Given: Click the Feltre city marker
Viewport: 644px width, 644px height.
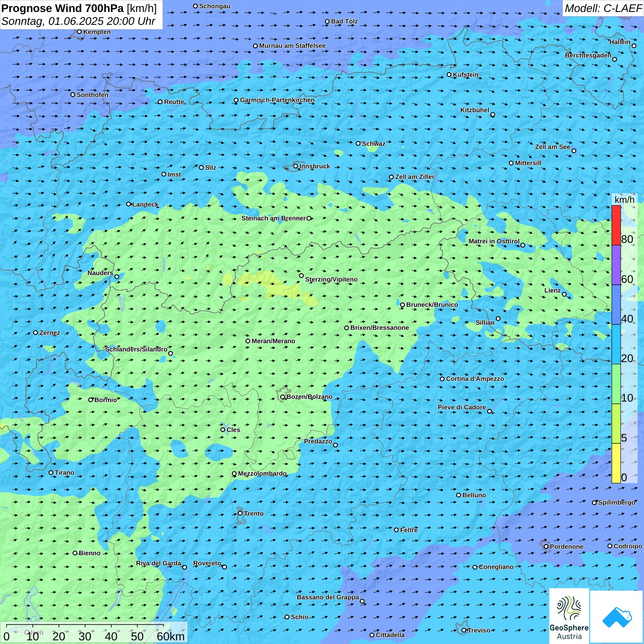Looking at the screenshot, I should click(x=396, y=530).
